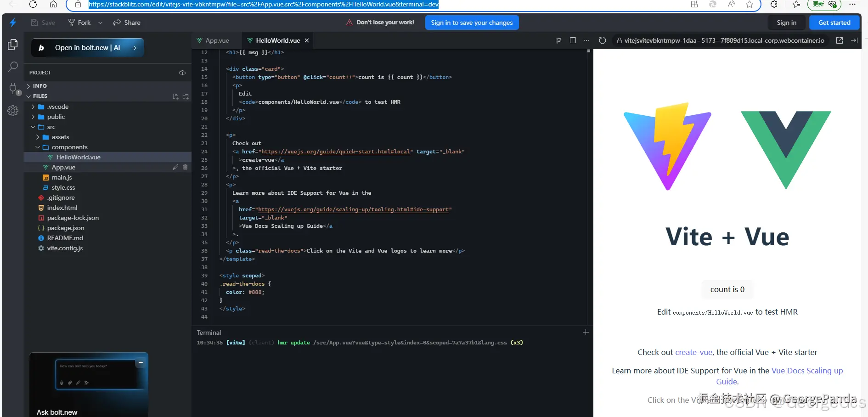
Task: Open the create-vue link in preview
Action: coord(694,352)
